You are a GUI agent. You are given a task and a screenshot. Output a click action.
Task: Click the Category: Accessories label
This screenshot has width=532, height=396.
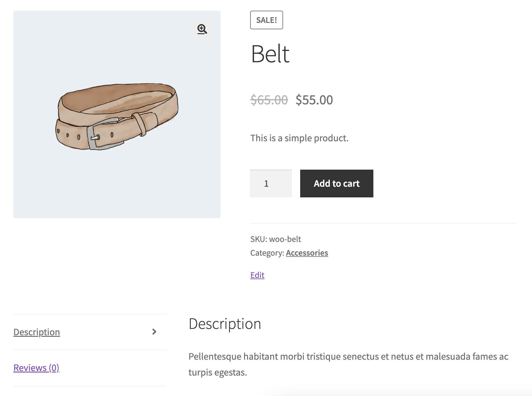pyautogui.click(x=268, y=253)
